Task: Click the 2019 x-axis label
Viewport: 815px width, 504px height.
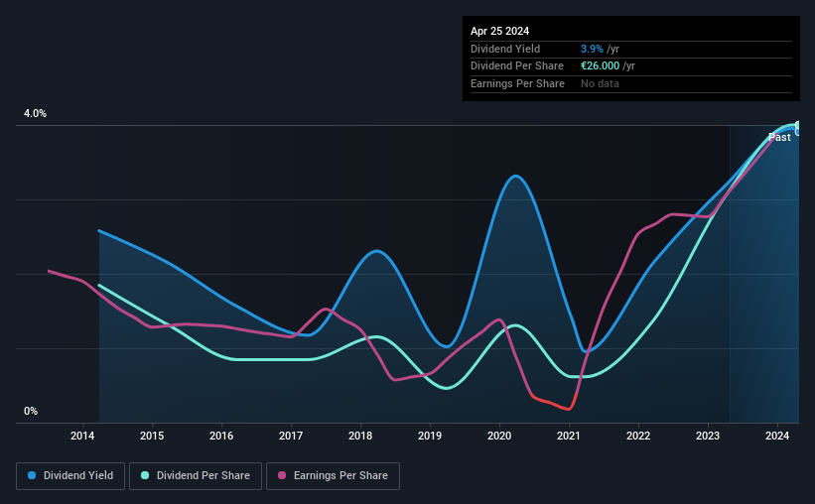Action: [x=430, y=436]
